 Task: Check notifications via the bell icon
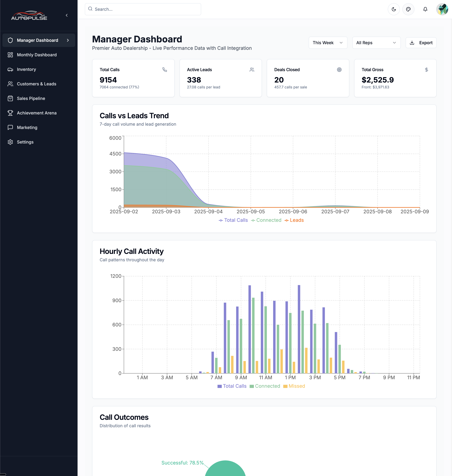click(425, 9)
